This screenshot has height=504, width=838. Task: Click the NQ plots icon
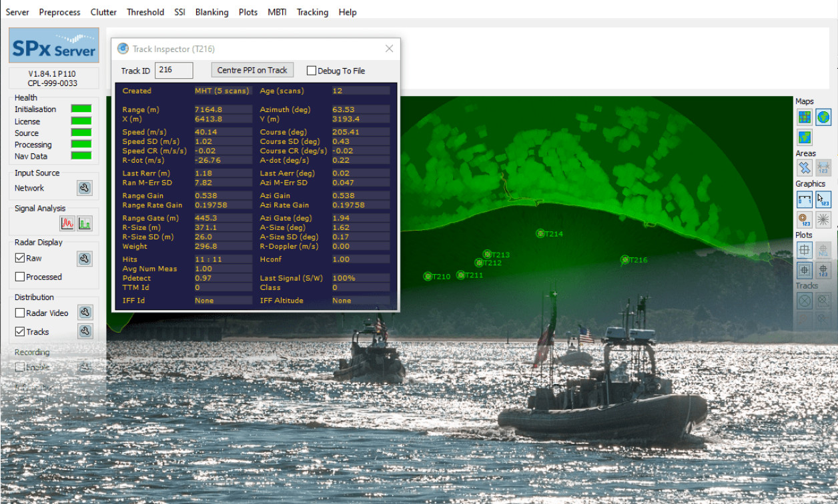point(823,250)
